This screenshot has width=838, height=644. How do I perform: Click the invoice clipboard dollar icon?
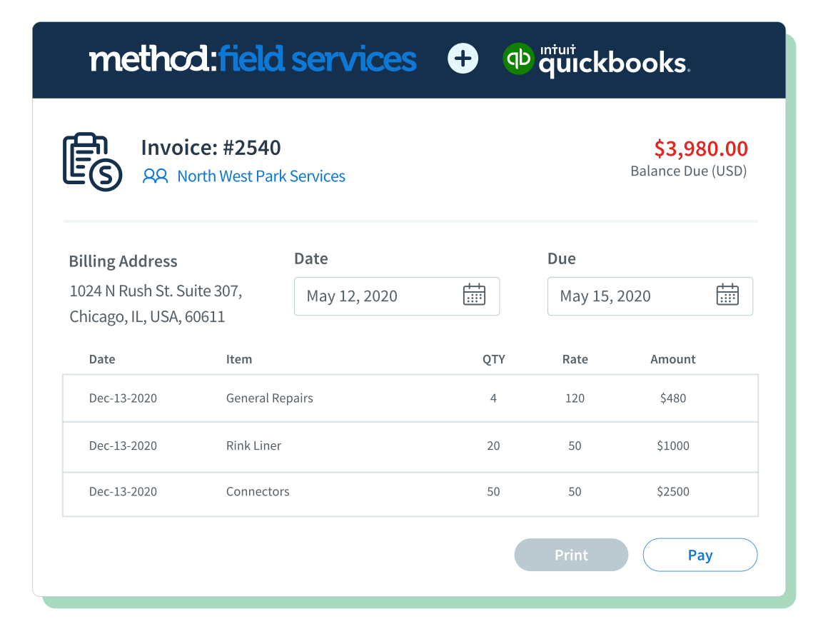(93, 162)
